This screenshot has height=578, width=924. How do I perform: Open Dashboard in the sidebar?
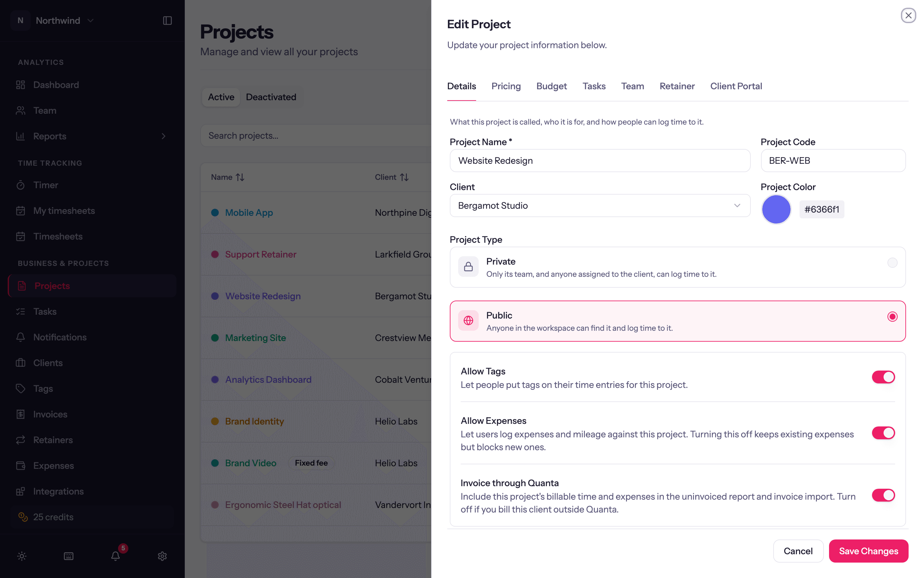pos(56,85)
